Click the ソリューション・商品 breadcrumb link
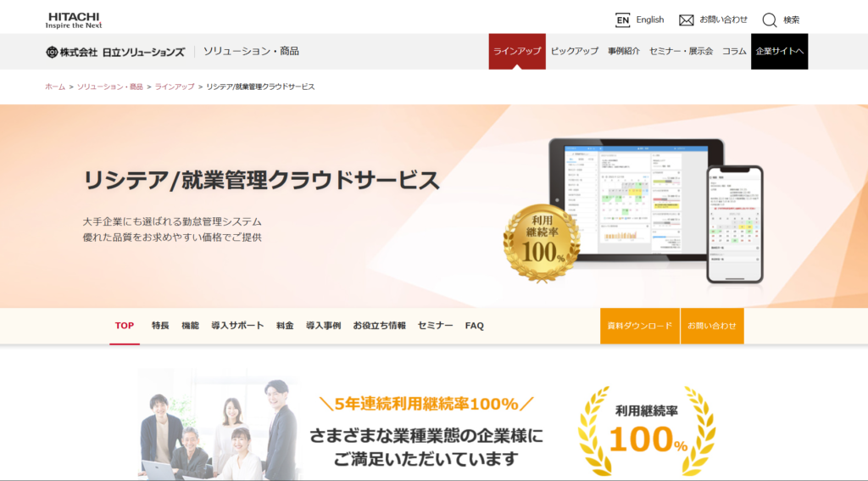This screenshot has height=481, width=868. [109, 87]
